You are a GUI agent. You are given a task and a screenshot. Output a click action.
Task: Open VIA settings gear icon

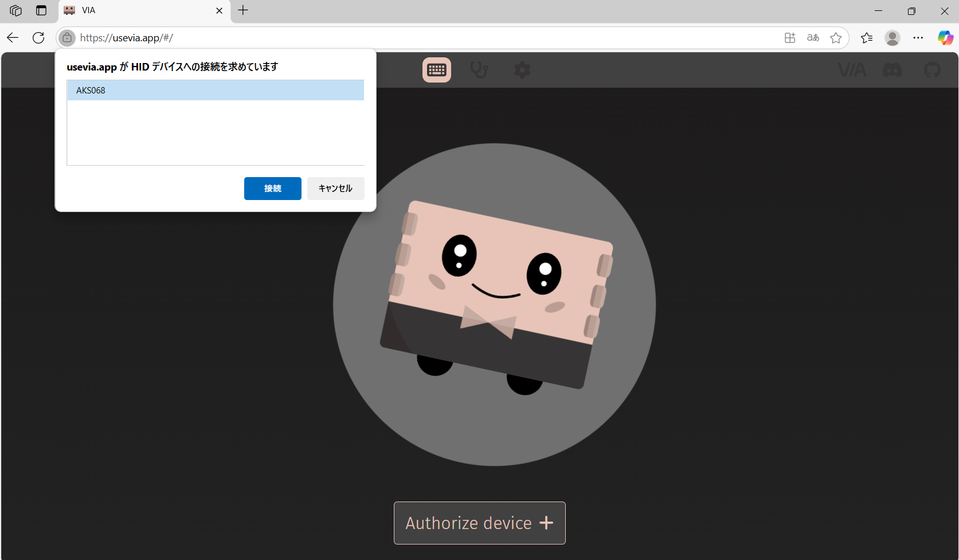[522, 70]
